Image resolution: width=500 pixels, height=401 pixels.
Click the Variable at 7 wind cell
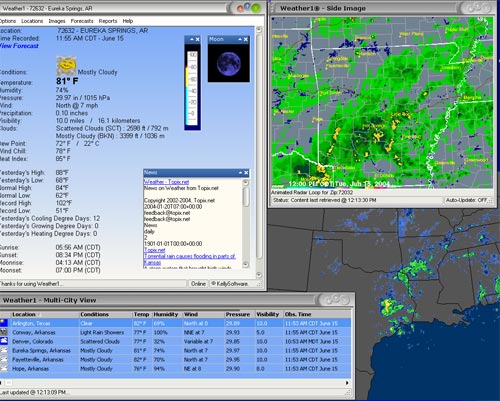(x=198, y=341)
